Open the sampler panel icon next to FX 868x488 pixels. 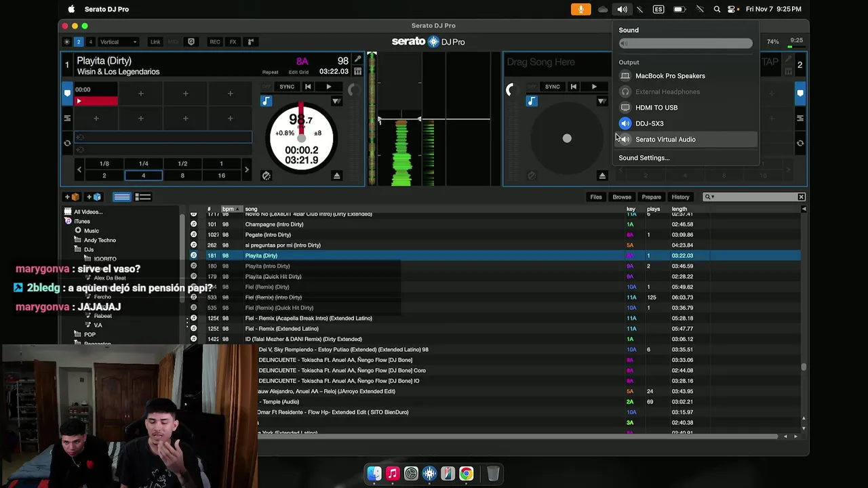251,42
